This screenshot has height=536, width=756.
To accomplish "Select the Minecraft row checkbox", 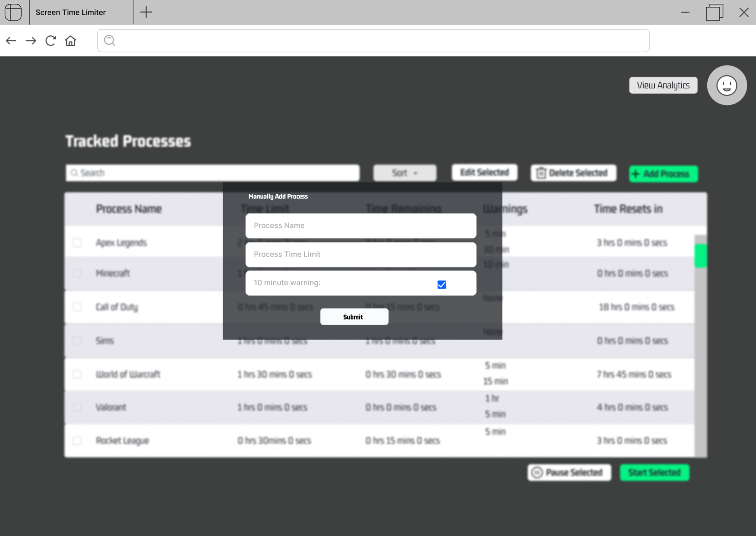I will [77, 273].
